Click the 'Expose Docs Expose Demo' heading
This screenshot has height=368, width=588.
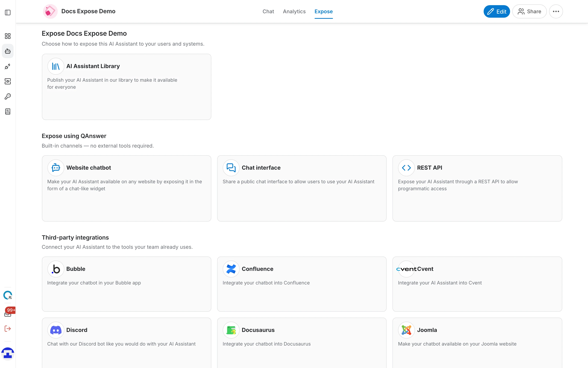tap(84, 33)
